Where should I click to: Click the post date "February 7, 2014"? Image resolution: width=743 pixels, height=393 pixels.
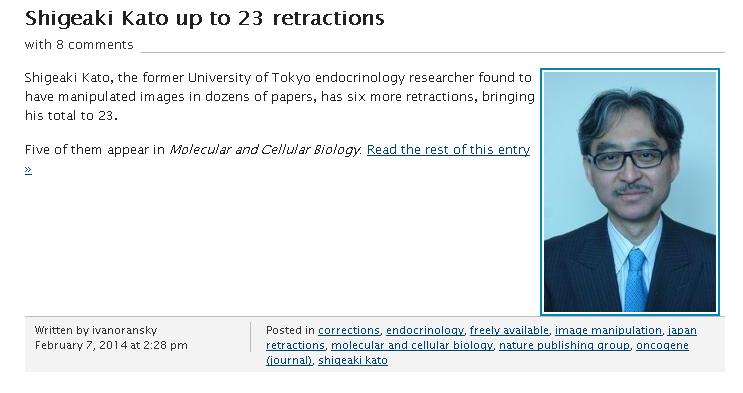(81, 345)
